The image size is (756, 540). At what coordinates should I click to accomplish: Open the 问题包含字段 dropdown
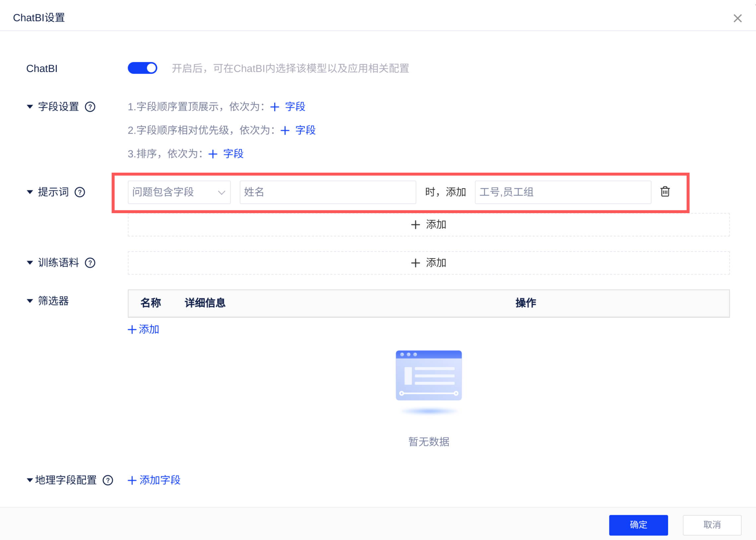(179, 192)
